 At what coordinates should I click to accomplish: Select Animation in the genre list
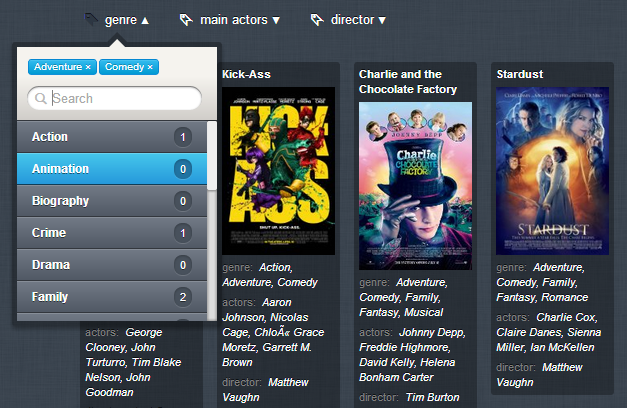coord(112,169)
